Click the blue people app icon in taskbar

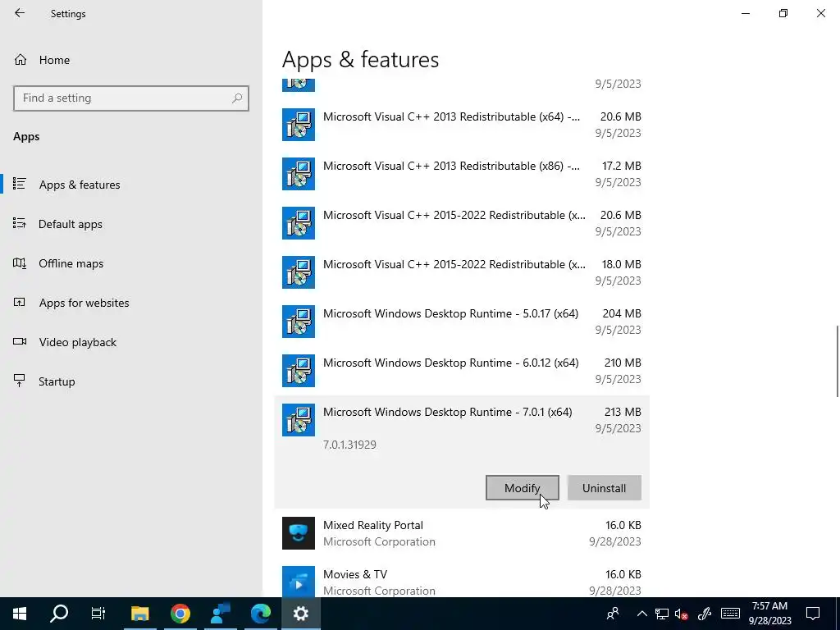point(220,614)
